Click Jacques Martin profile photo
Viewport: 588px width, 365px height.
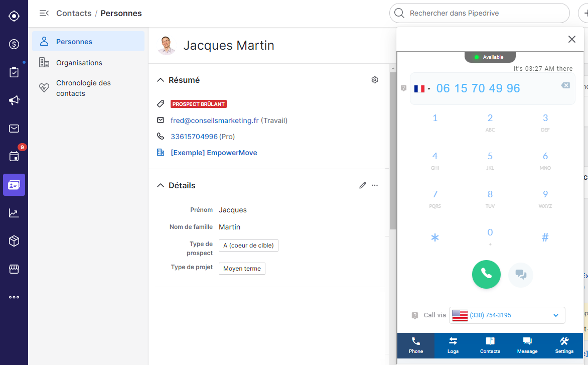pos(167,45)
